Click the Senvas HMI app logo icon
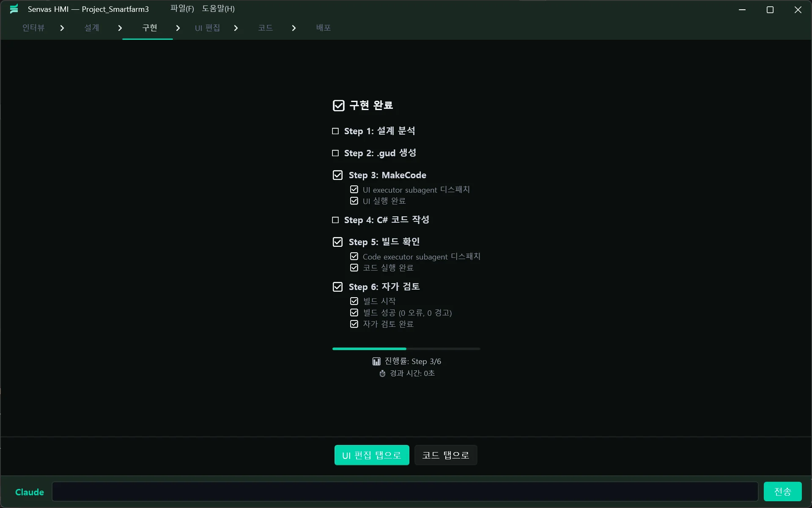Viewport: 812px width, 508px height. click(x=14, y=9)
